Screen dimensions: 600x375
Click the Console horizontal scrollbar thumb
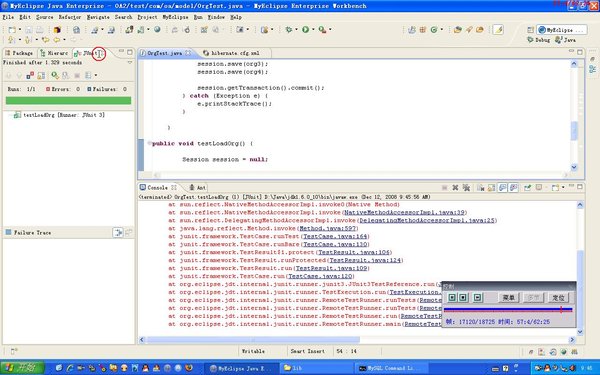click(x=253, y=339)
